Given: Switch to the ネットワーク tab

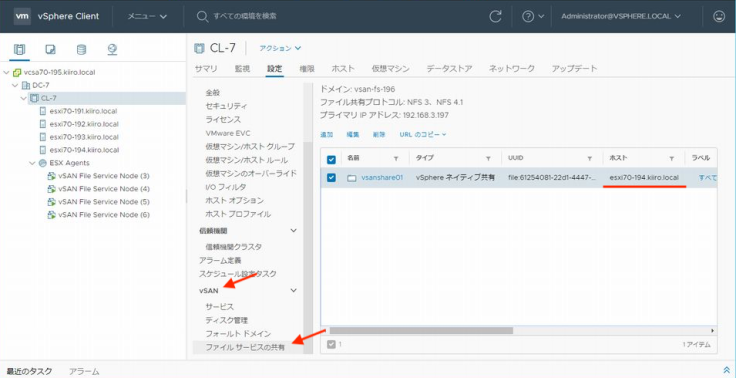Looking at the screenshot, I should point(512,69).
